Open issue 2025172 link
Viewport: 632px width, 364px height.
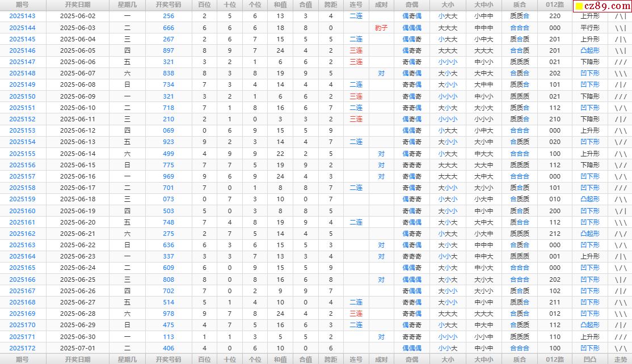(x=22, y=348)
